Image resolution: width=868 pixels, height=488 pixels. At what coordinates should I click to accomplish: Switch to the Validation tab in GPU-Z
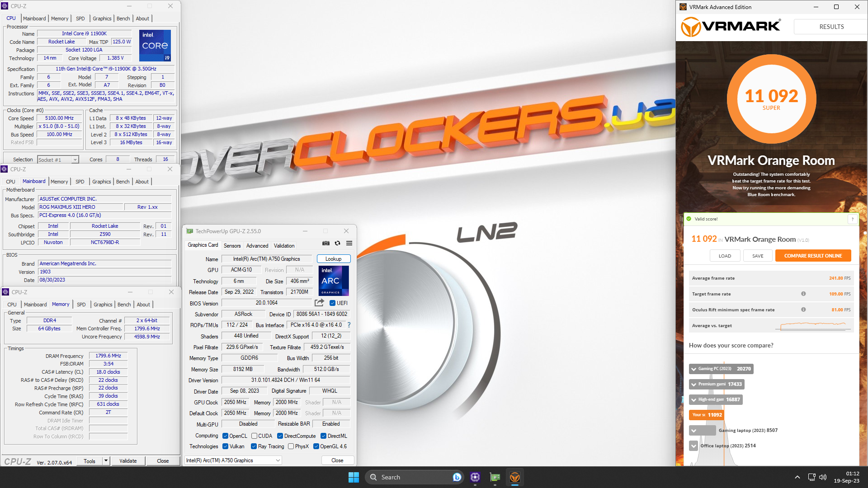[x=284, y=246]
